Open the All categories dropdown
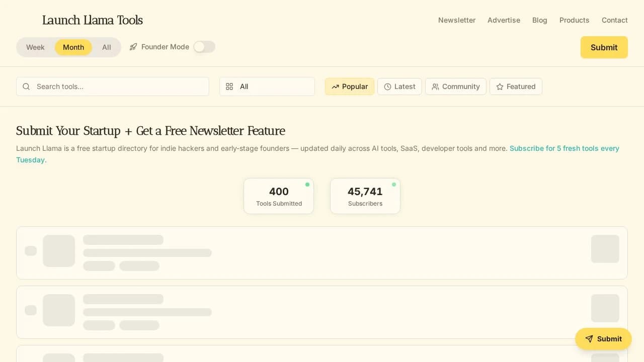Image resolution: width=644 pixels, height=362 pixels. pos(267,86)
